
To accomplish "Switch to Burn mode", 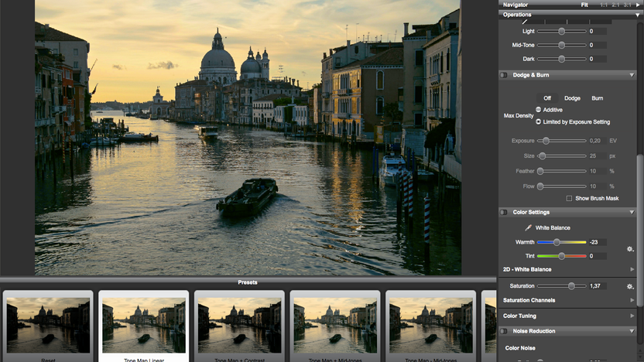I will [598, 98].
